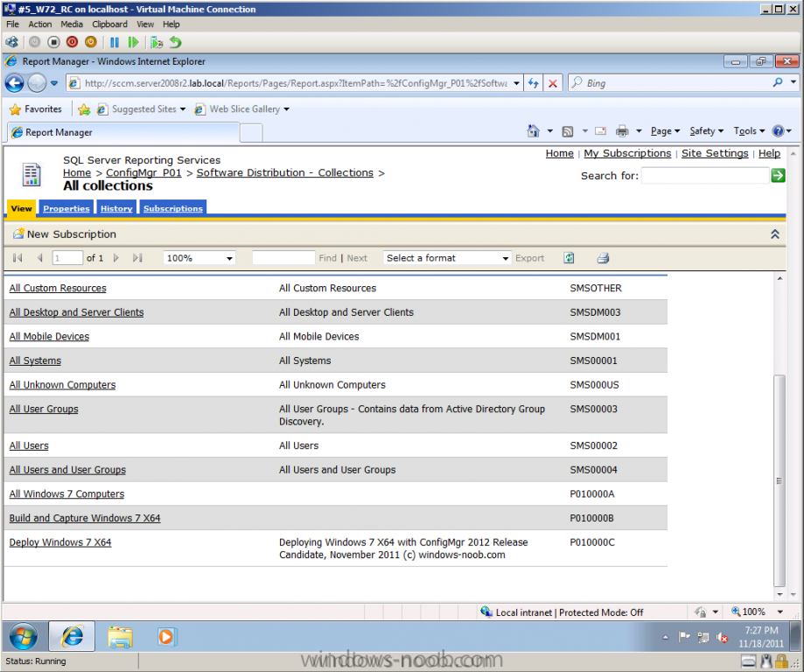Click the VM Revert green arrow icon
Viewport: 804px width, 672px height.
coord(176,42)
